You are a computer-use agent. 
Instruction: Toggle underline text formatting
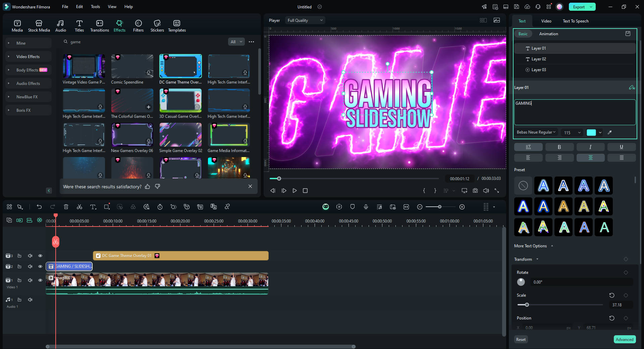[622, 147]
